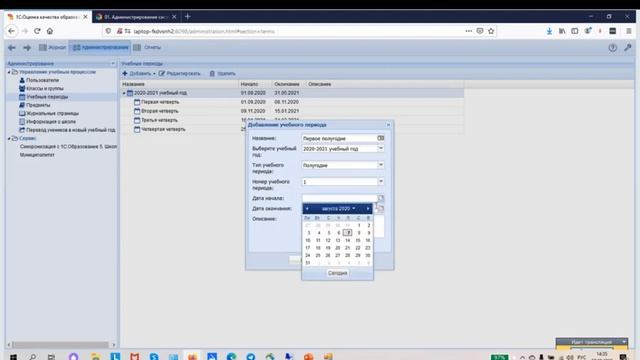Open the Тип учебного периода dropdown
The image size is (640, 360).
tap(380, 165)
